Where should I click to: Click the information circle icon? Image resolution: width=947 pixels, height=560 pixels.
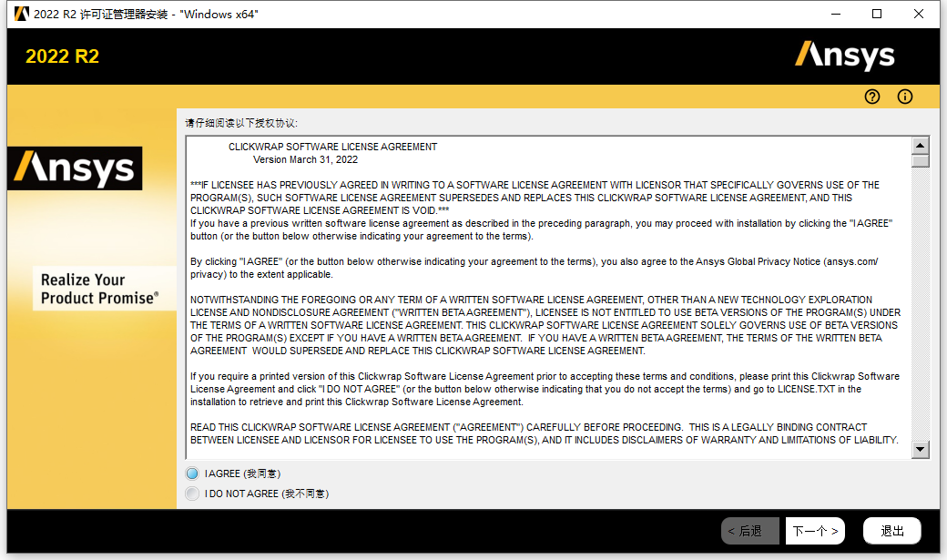tap(905, 97)
